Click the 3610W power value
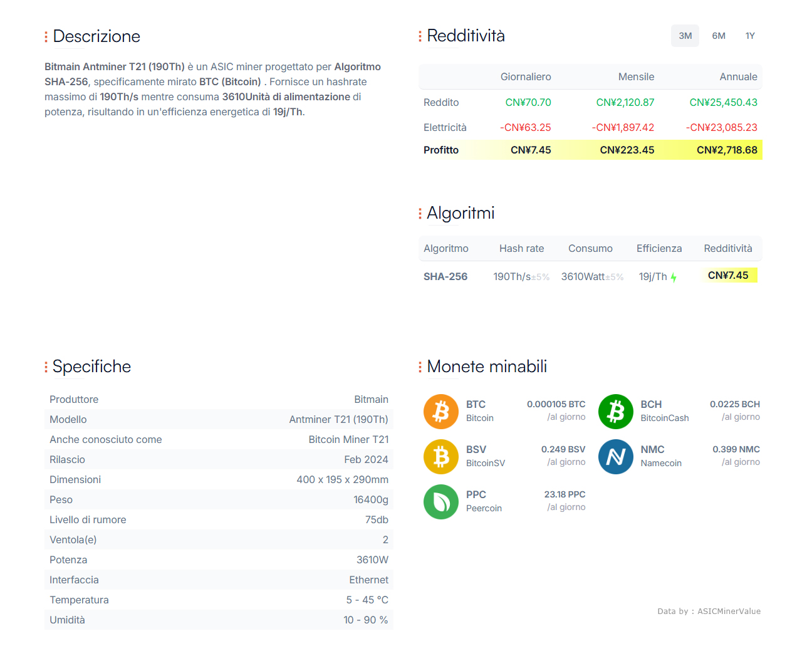The image size is (812, 651). point(372,560)
